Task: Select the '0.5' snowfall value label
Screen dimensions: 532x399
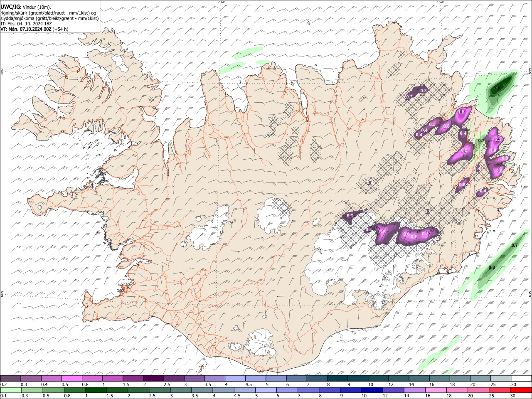Action: pyautogui.click(x=432, y=124)
